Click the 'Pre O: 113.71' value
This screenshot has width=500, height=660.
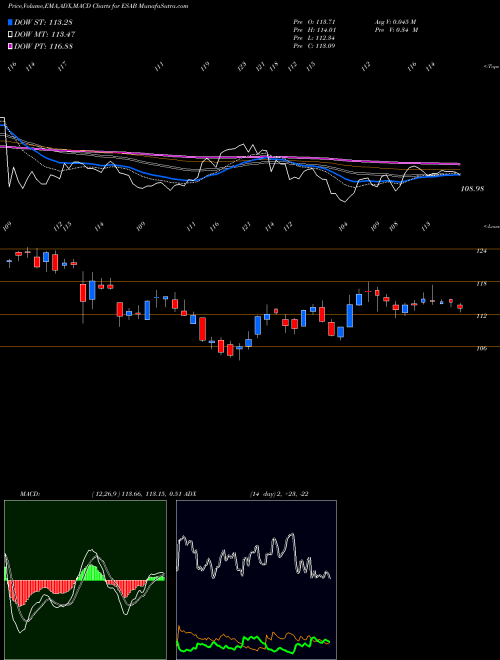point(314,21)
